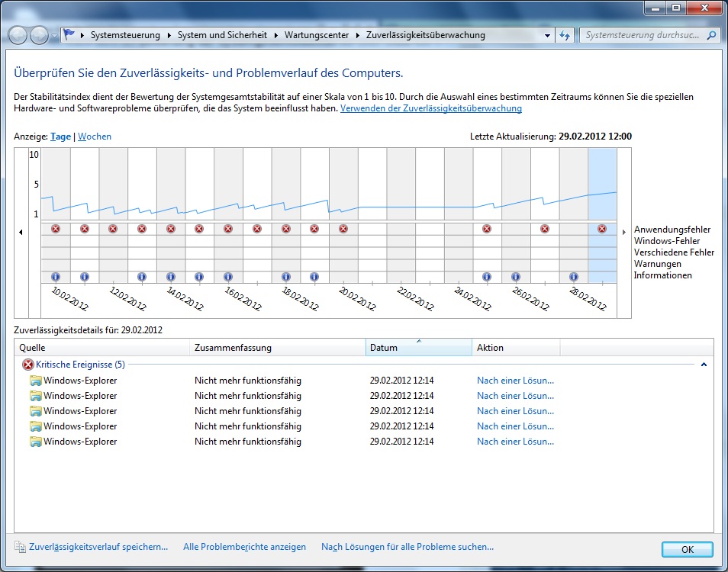
Task: Click the red Kritische Ereignisse error icon
Action: pos(28,365)
